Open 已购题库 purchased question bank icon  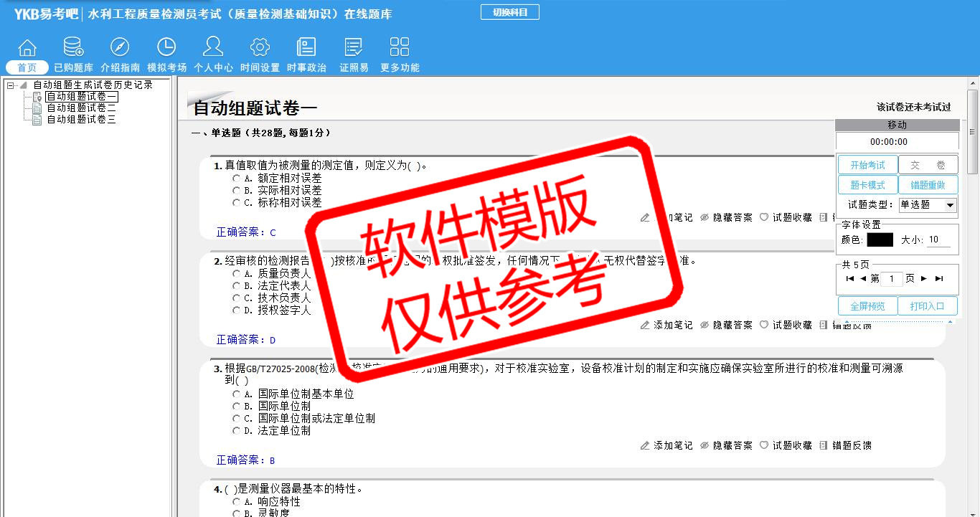coord(73,48)
